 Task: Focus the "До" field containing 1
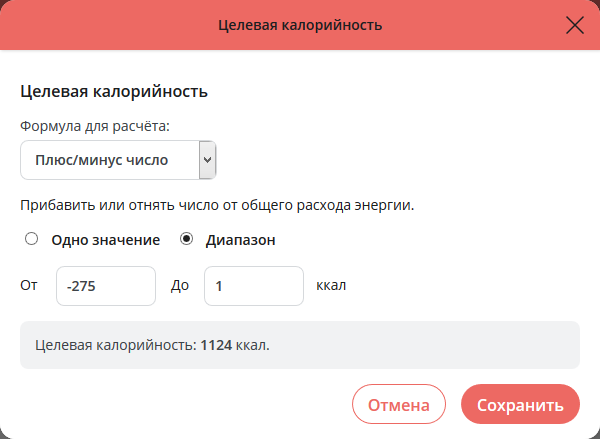253,286
